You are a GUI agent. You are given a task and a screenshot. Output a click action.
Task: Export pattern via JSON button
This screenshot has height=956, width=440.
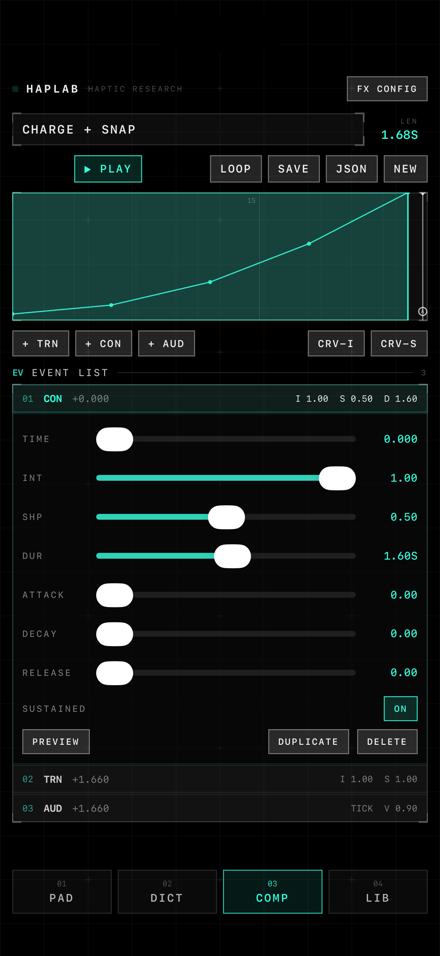pos(352,169)
